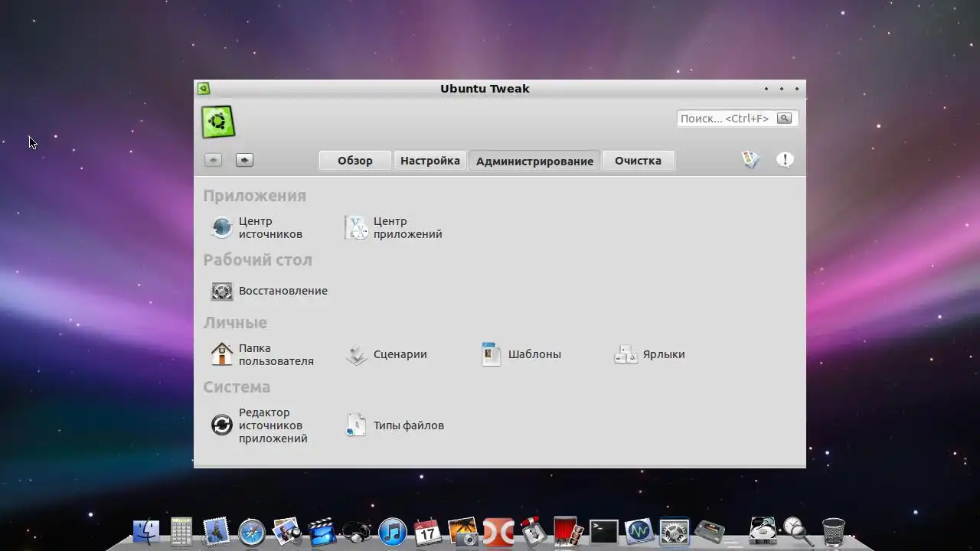Open the clapperboard video app in dock
Image resolution: width=980 pixels, height=551 pixels.
coord(322,531)
